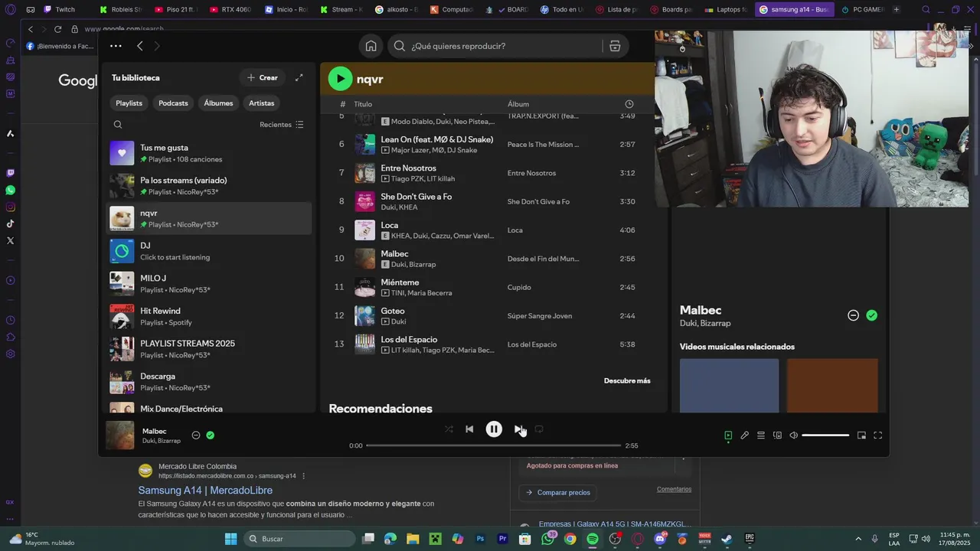
Task: Click Malbec cover in player bar
Action: 120,435
